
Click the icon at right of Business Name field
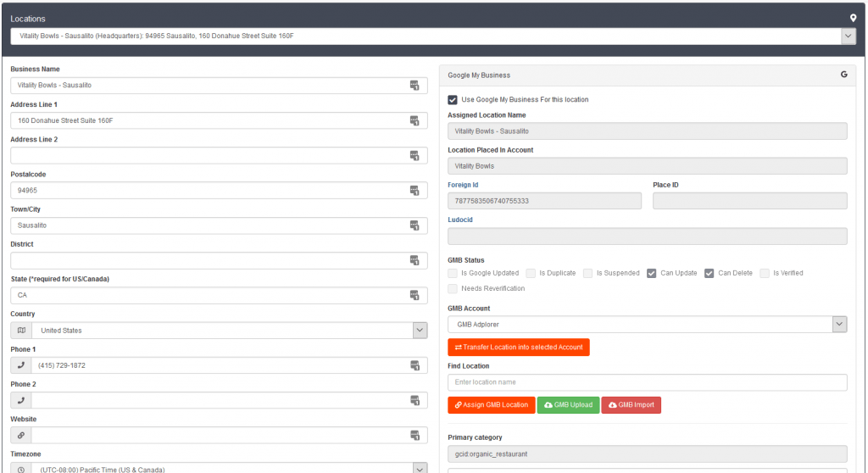pyautogui.click(x=415, y=86)
